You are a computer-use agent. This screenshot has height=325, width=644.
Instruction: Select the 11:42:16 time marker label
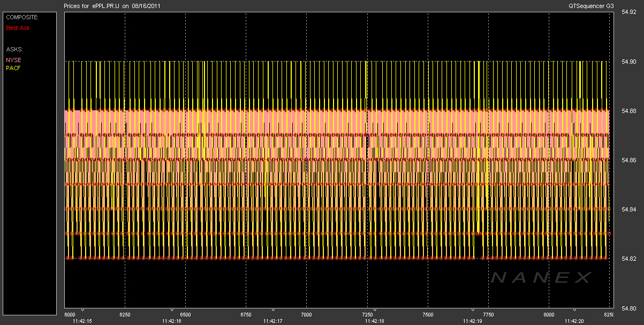pos(172,321)
